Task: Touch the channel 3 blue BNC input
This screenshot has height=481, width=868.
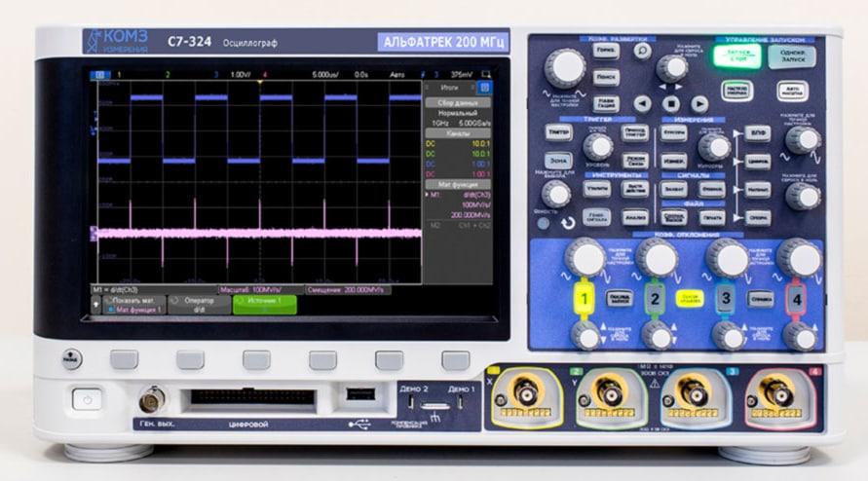Action: point(695,393)
